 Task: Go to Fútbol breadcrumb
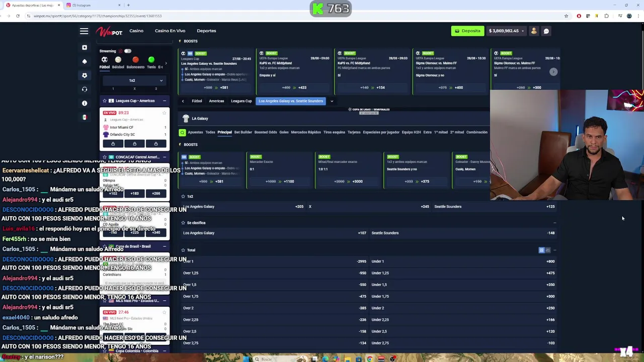[x=197, y=101]
